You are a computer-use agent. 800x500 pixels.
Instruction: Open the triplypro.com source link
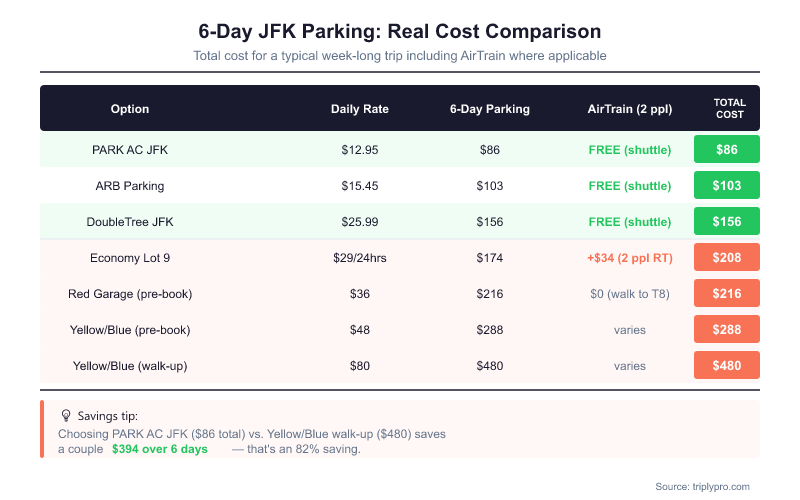[702, 486]
